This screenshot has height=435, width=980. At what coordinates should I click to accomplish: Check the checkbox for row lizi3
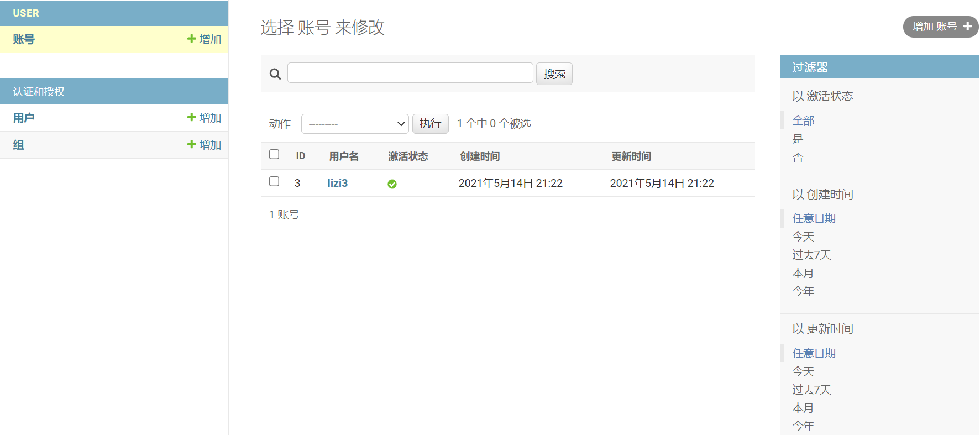[x=274, y=181]
